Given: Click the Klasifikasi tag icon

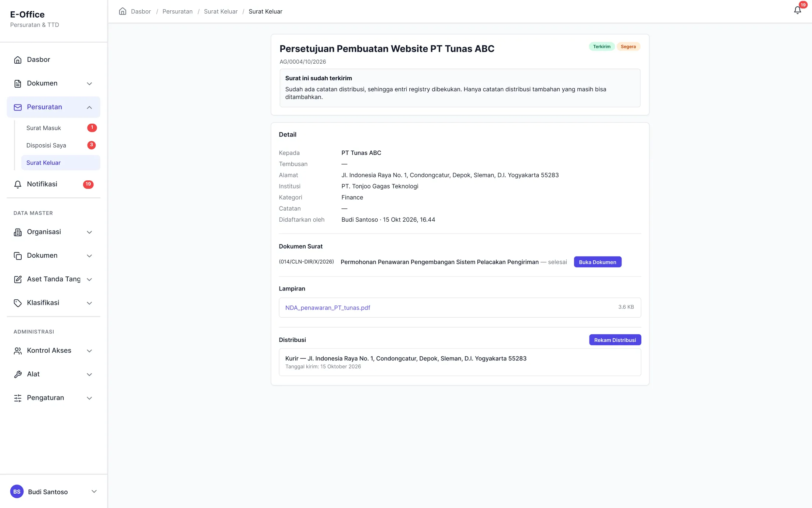Looking at the screenshot, I should tap(18, 303).
